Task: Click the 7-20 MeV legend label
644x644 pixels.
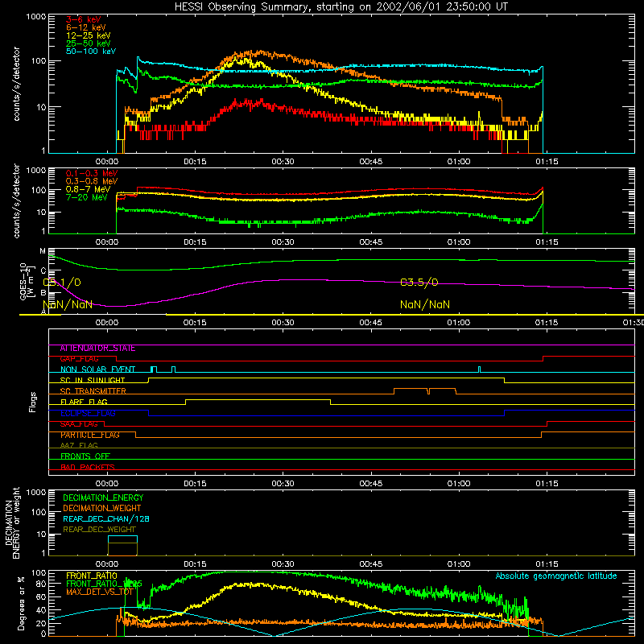Action: [x=86, y=197]
